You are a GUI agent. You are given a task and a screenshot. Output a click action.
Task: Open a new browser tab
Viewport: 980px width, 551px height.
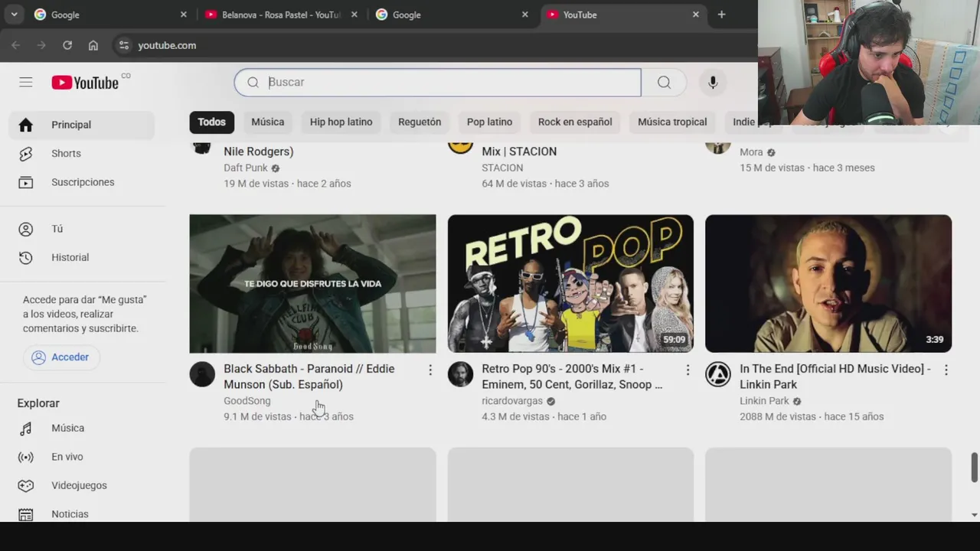[x=721, y=15]
